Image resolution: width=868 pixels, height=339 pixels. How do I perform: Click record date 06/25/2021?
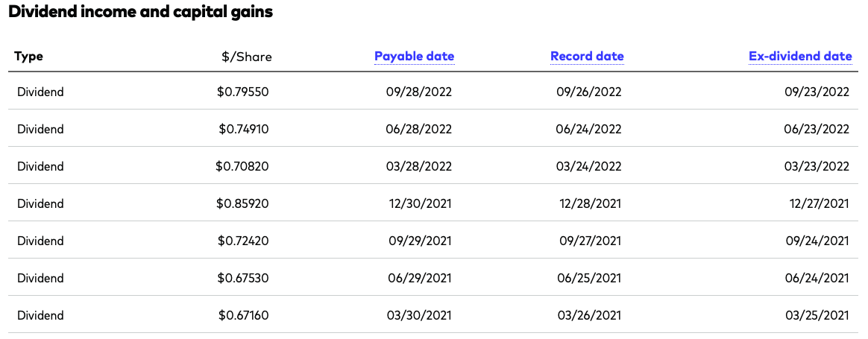(x=588, y=278)
